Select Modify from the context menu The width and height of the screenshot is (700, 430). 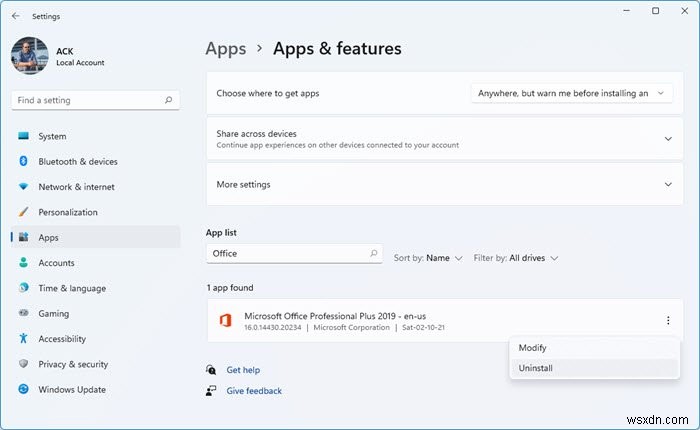532,347
